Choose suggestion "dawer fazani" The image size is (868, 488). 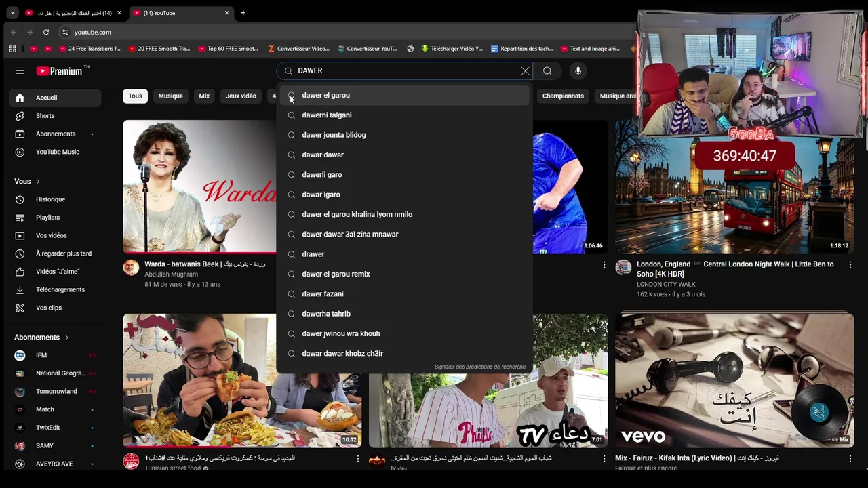404,294
